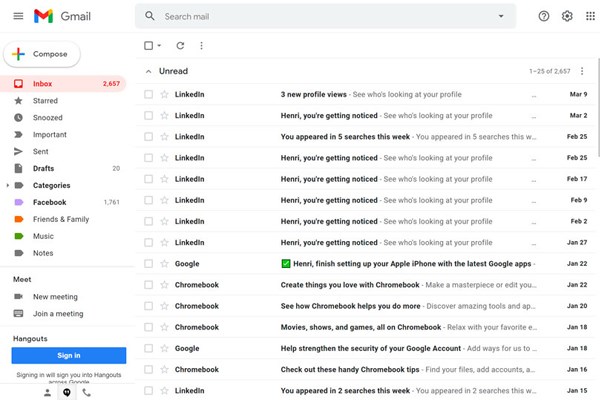Click the Snoozed clock icon
Image resolution: width=600 pixels, height=400 pixels.
pos(18,118)
